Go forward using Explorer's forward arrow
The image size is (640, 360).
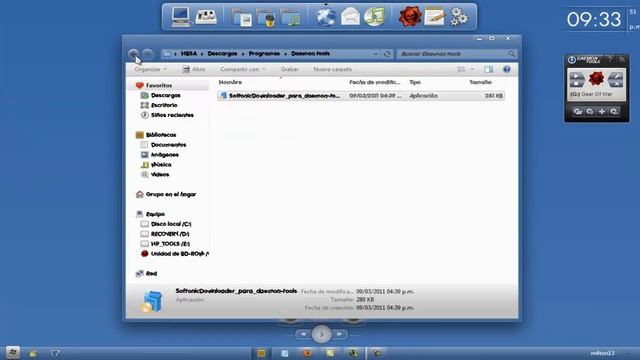147,53
